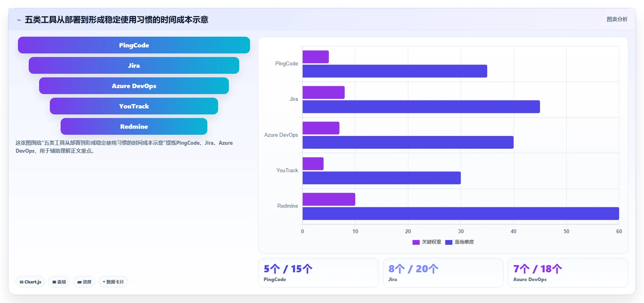The image size is (644, 303).
Task: Select the Redmine funnel bar
Action: 134,126
